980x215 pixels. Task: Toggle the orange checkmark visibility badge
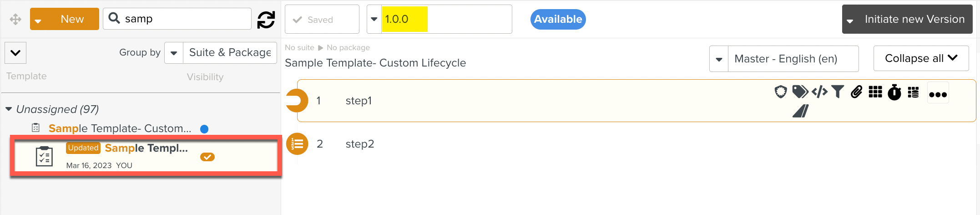click(207, 157)
